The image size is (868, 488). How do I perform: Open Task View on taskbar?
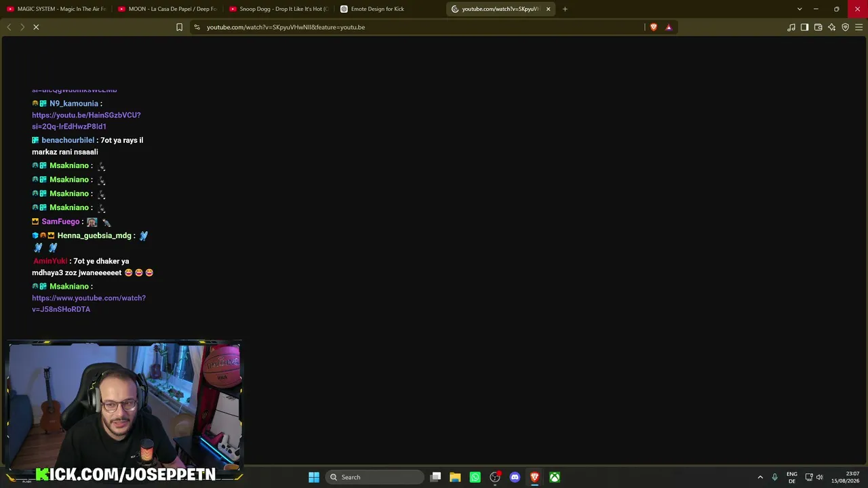(436, 477)
